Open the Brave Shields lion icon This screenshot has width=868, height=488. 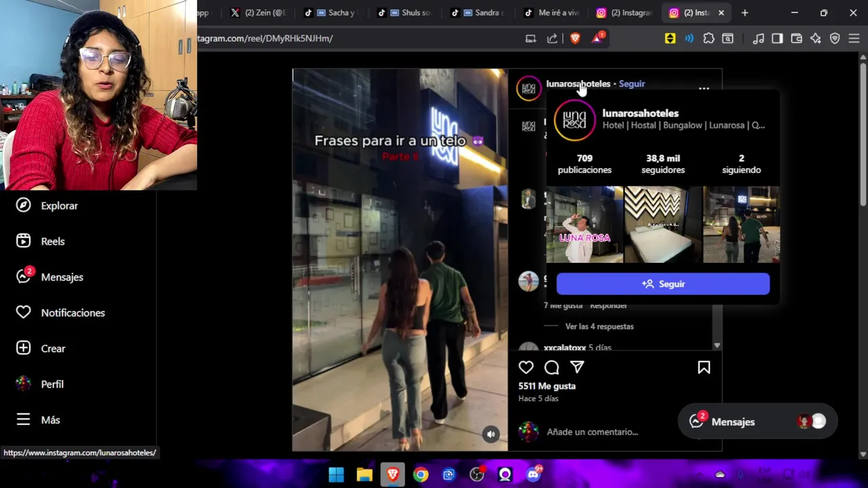coord(575,39)
